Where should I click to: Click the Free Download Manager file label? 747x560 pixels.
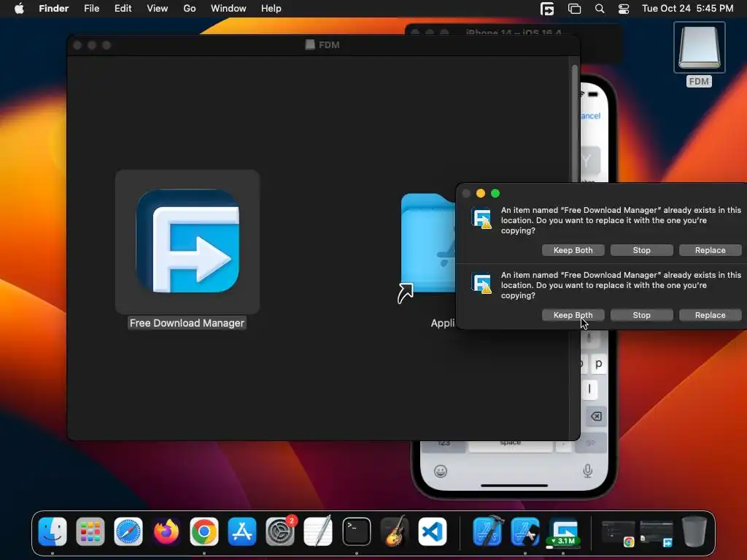(187, 323)
